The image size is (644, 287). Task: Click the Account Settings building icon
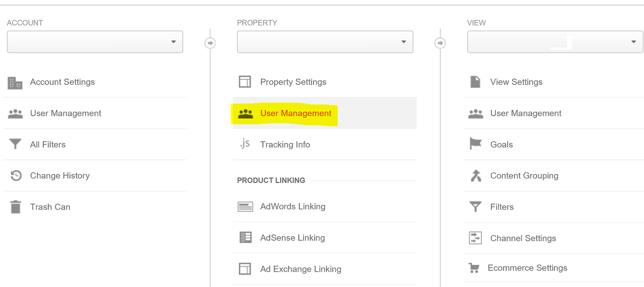coord(15,82)
